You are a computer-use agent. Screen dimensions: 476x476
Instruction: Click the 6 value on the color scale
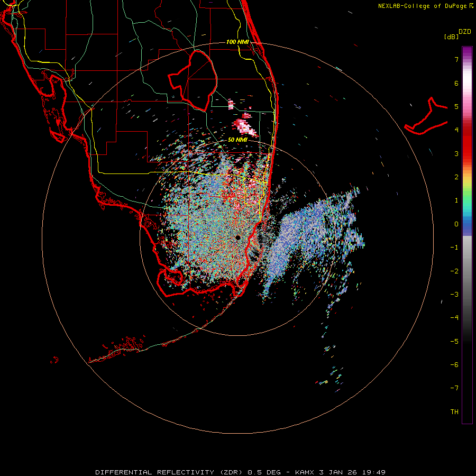pos(456,83)
